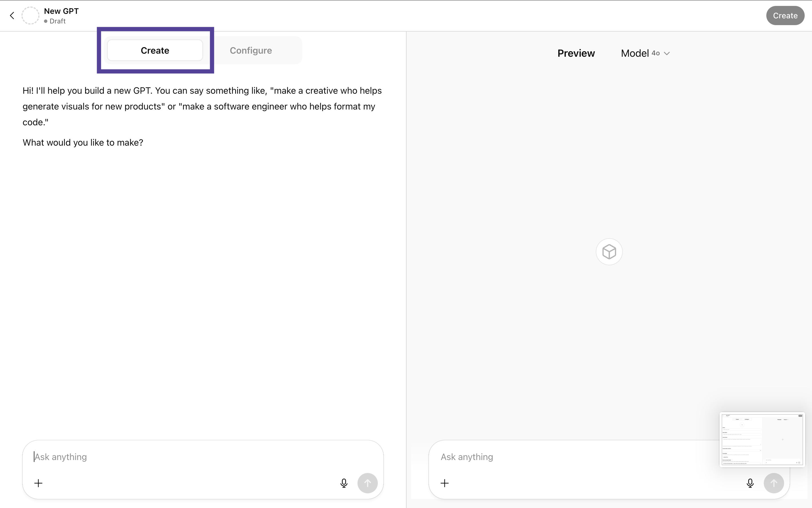Switch to the Create tab
Image resolution: width=812 pixels, height=508 pixels.
pos(155,51)
